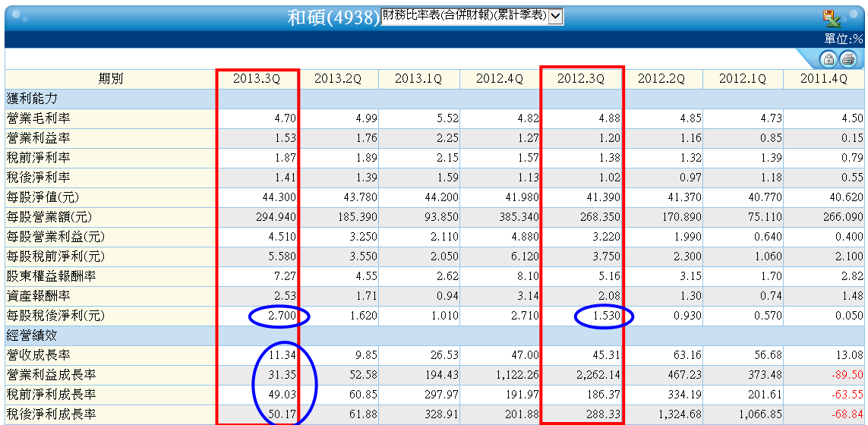
Task: Click the 稅後淨利成長率 row label
Action: (x=51, y=415)
